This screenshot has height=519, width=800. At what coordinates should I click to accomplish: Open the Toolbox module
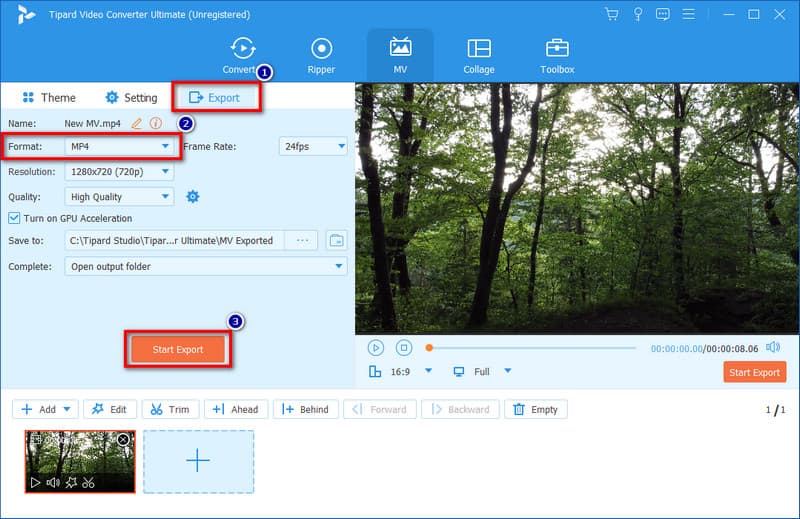(x=557, y=56)
